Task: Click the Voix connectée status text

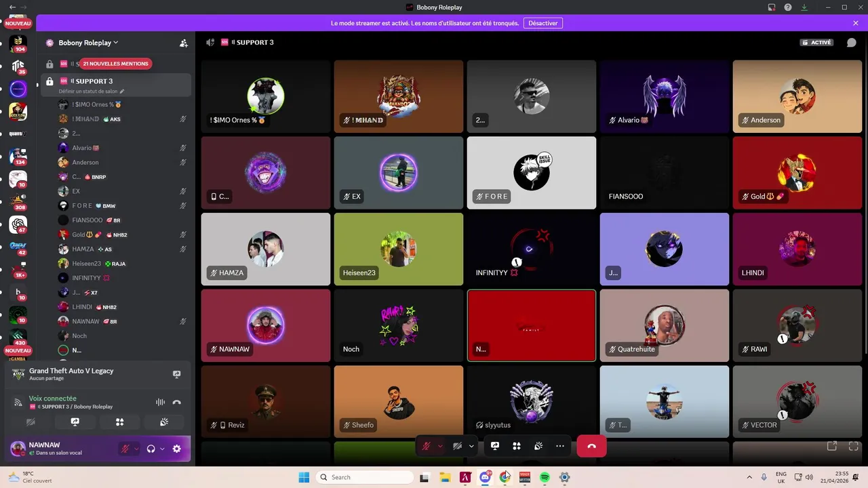Action: [52, 399]
